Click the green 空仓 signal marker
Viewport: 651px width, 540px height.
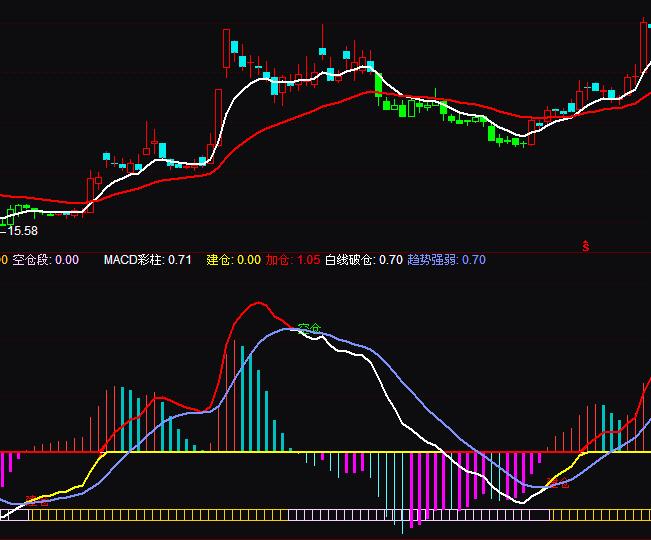pyautogui.click(x=310, y=329)
